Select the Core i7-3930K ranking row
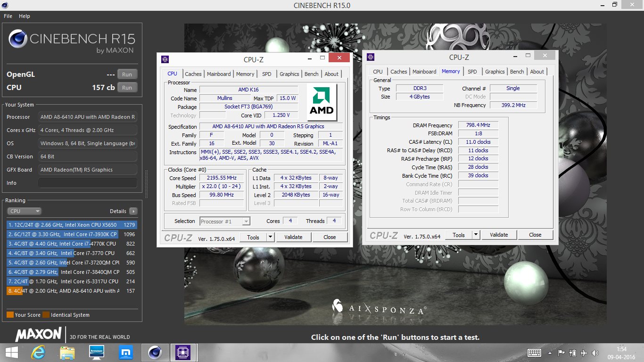This screenshot has width=644, height=362. coord(72,234)
